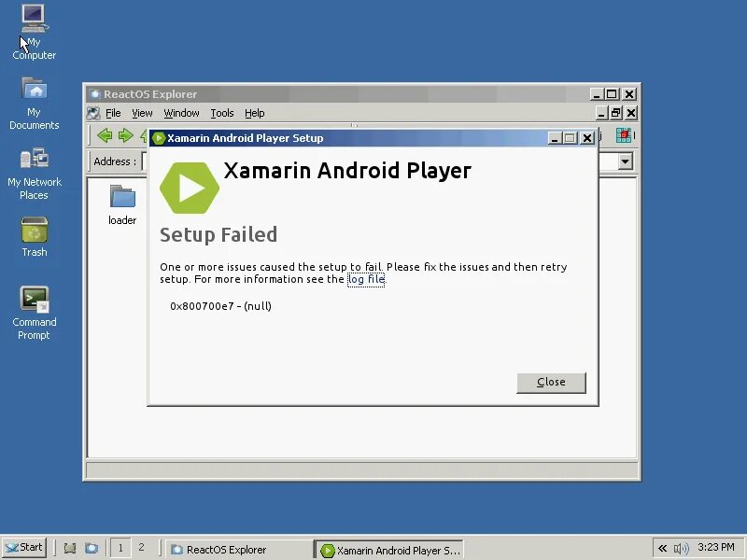Viewport: 747px width, 560px height.
Task: Click the Close button in setup dialog
Action: click(x=551, y=383)
